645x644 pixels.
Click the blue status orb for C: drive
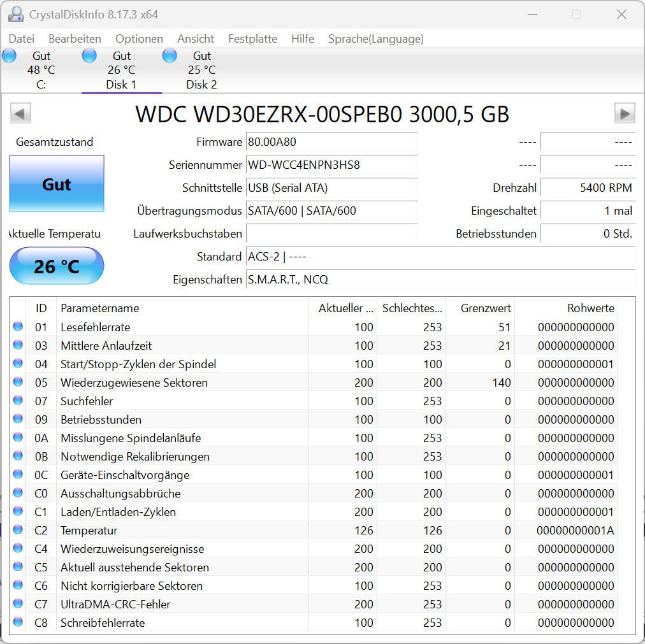click(9, 55)
